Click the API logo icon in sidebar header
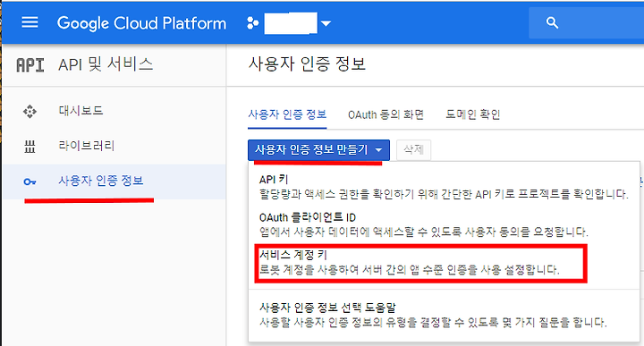The image size is (644, 346). 30,65
